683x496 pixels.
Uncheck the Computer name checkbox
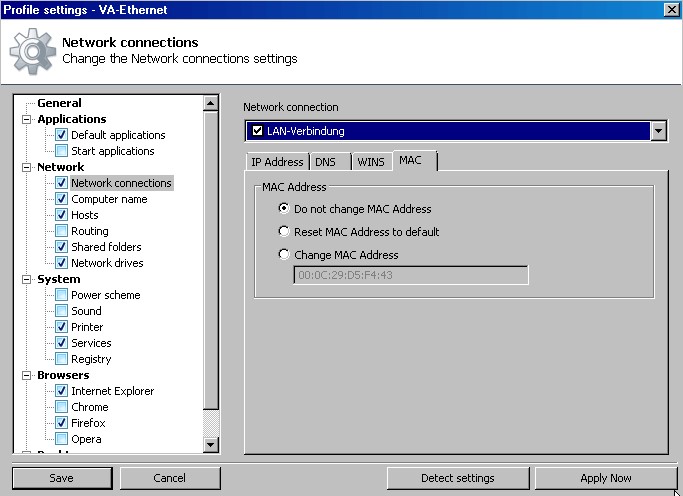click(61, 199)
